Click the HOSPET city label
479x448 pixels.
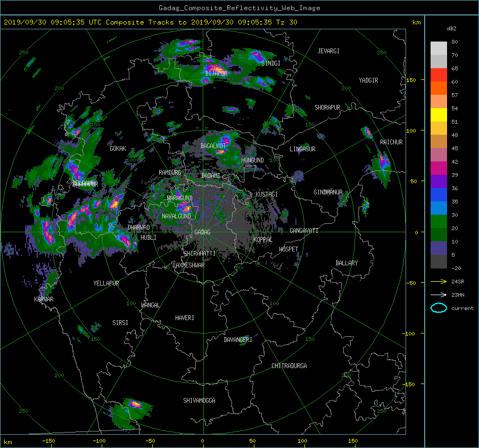pyautogui.click(x=288, y=249)
